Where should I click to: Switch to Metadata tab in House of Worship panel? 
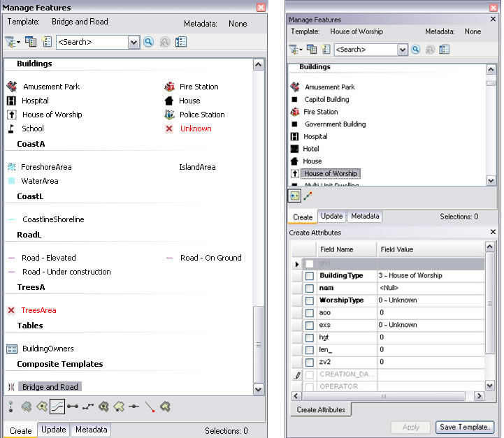pyautogui.click(x=365, y=216)
